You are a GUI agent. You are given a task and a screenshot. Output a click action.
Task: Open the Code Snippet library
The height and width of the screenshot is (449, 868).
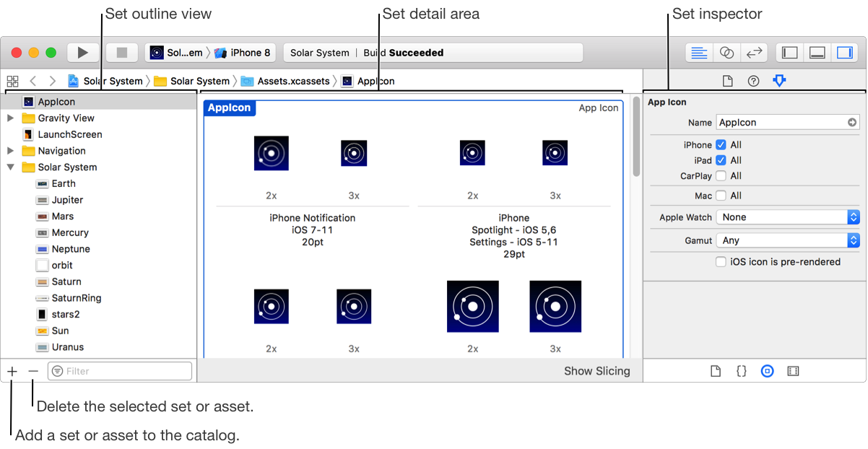coord(742,371)
